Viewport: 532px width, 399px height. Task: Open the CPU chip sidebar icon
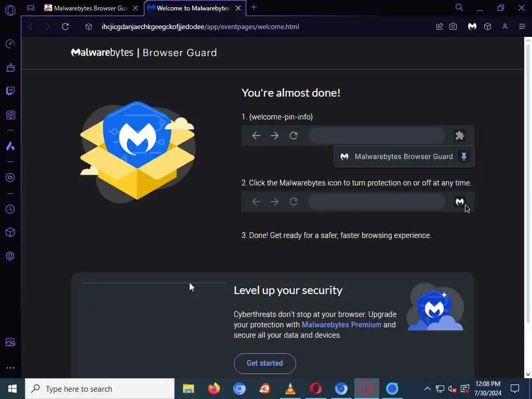pos(10,115)
